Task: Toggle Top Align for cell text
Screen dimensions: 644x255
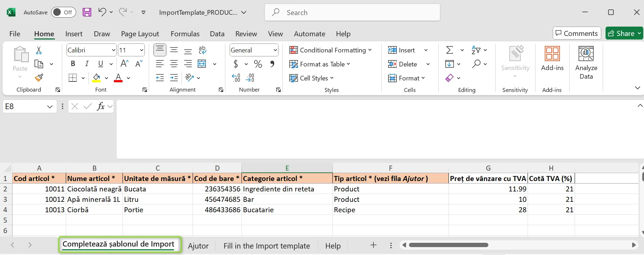Action: tap(160, 50)
